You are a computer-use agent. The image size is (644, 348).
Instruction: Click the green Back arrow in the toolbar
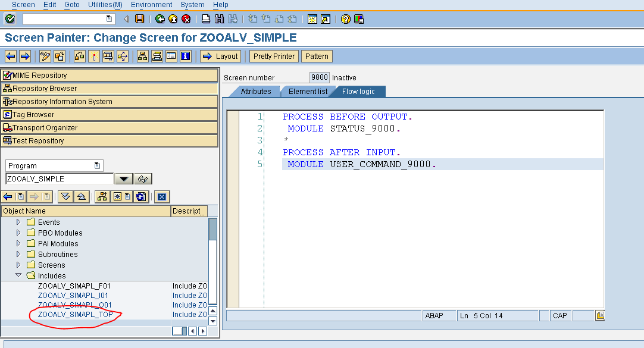click(160, 18)
